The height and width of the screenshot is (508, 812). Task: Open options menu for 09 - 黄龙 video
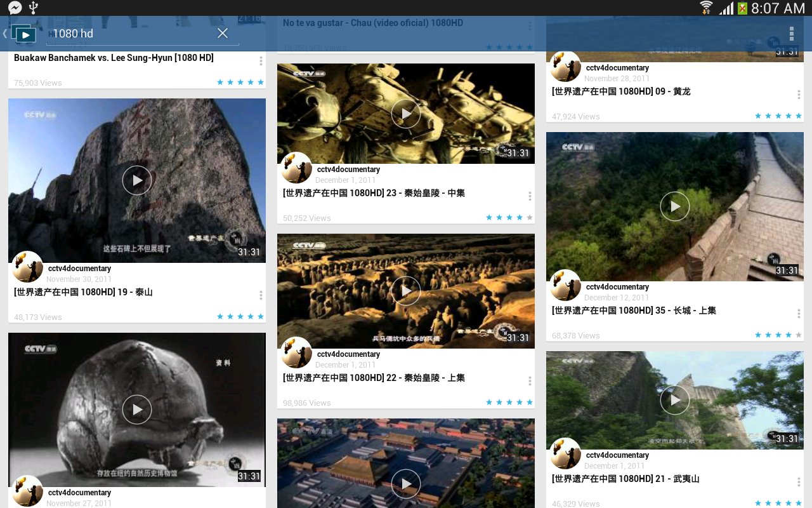click(x=799, y=95)
